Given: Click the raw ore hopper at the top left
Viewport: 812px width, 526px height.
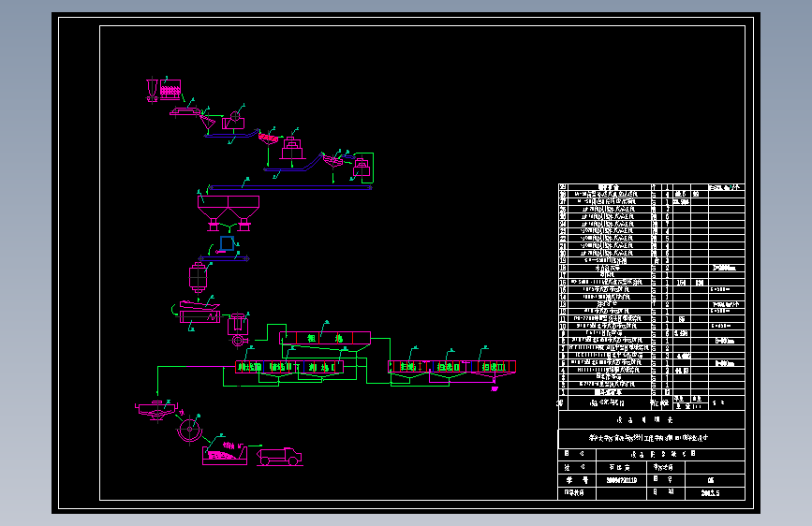Looking at the screenshot, I should [153, 90].
